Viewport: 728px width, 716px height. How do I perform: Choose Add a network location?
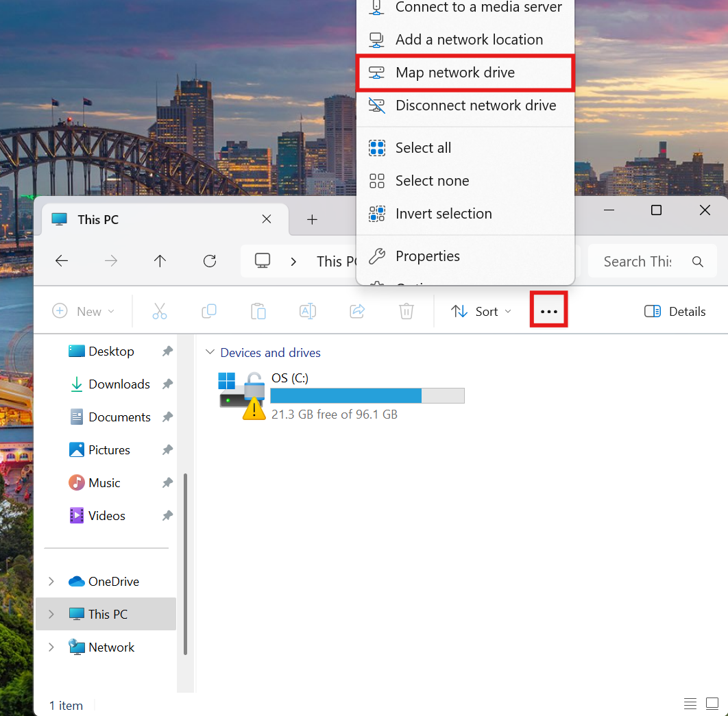click(465, 40)
